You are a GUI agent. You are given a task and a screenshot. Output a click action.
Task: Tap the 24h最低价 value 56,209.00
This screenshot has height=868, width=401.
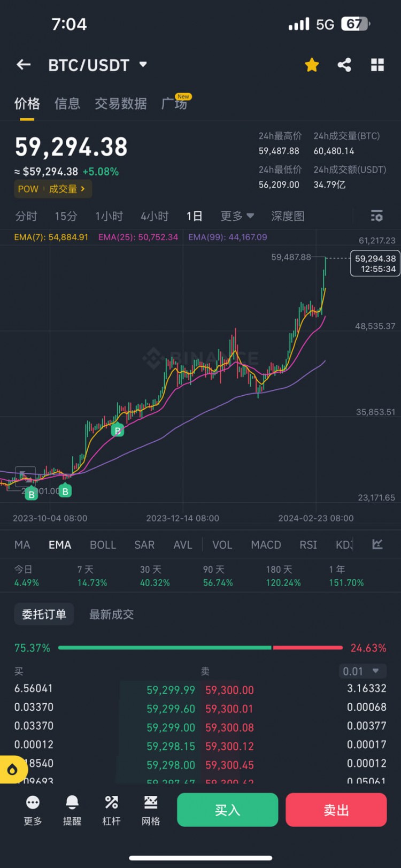pyautogui.click(x=279, y=185)
